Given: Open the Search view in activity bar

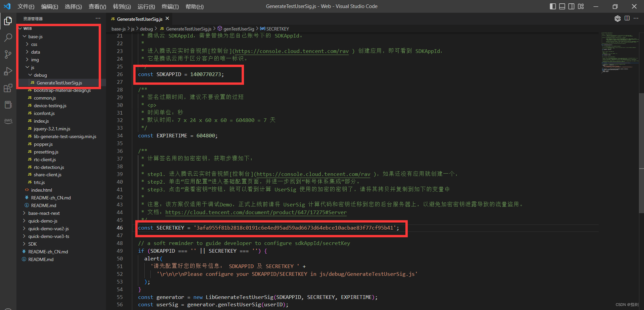Looking at the screenshot, I should (x=8, y=38).
